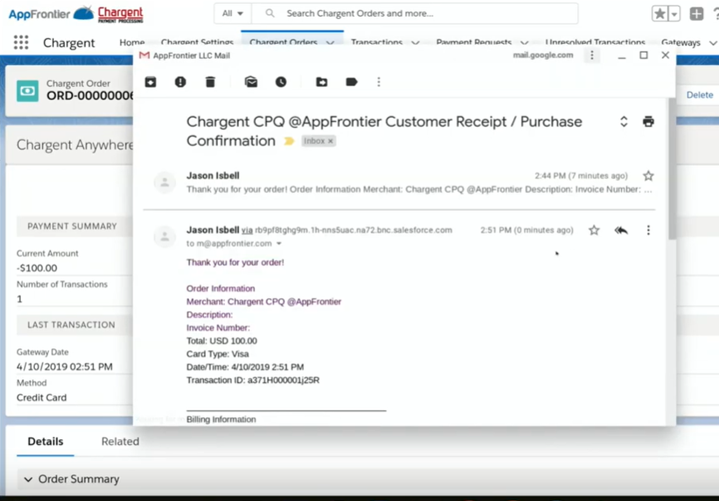The height and width of the screenshot is (501, 719).
Task: Switch to the Related tab
Action: coord(120,441)
